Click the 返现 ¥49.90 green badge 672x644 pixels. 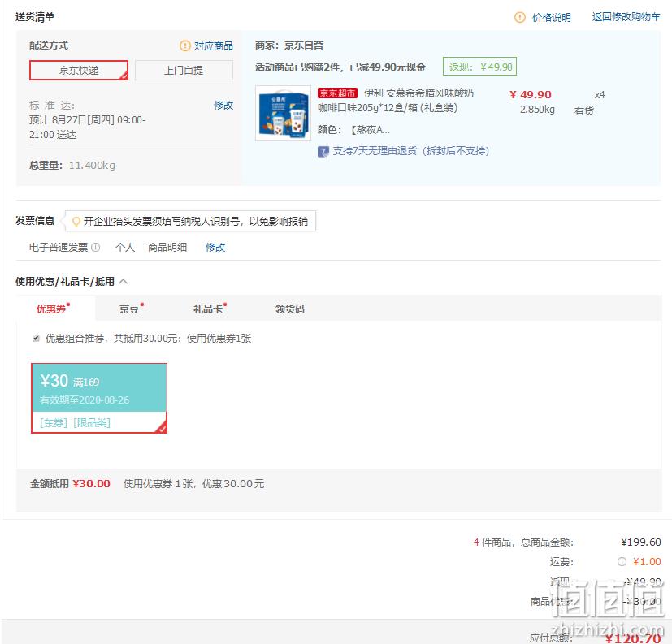pos(479,67)
